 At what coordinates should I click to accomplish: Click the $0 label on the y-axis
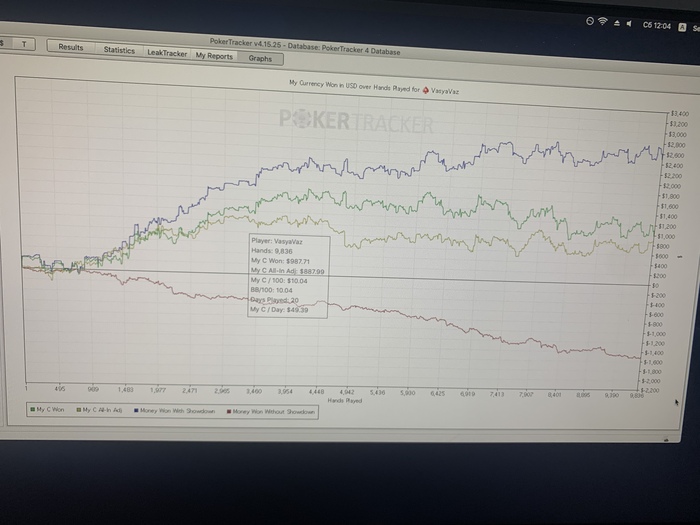[x=655, y=285]
